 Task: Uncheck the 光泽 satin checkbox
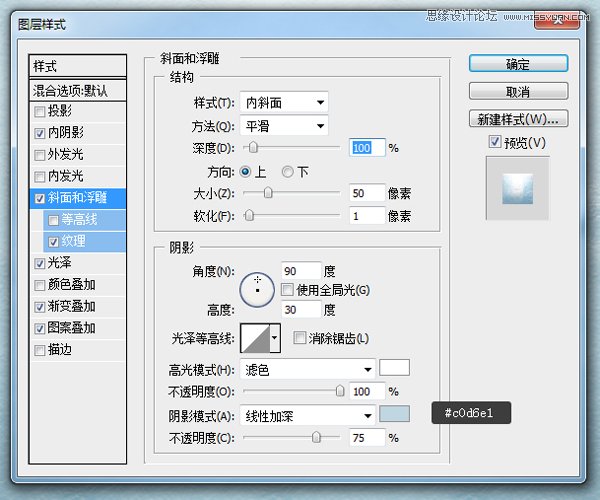pyautogui.click(x=39, y=263)
